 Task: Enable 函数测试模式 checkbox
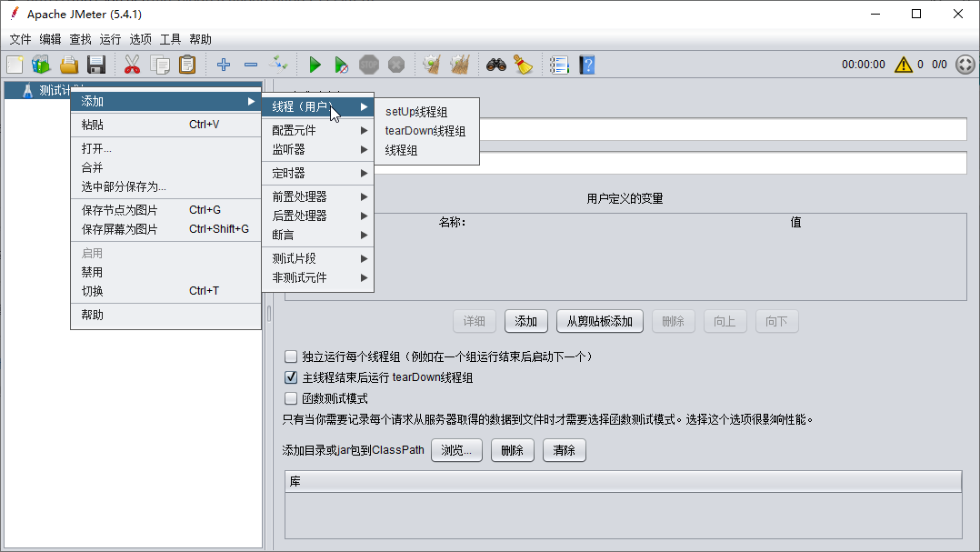tap(291, 398)
